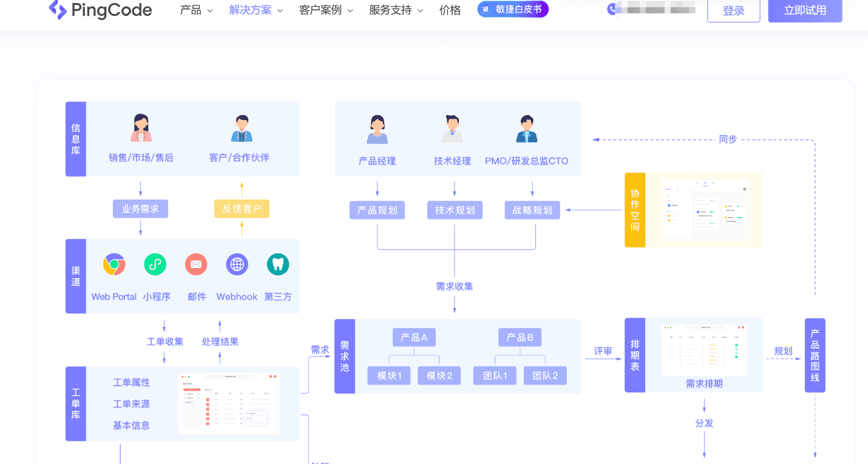Go to the 价格 page
This screenshot has height=464, width=868.
click(x=450, y=10)
